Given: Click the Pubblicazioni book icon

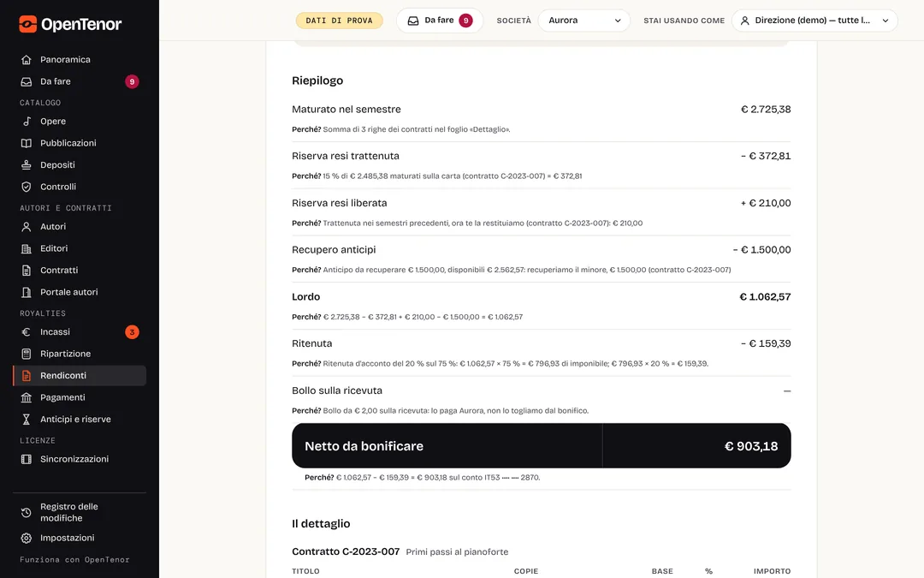Looking at the screenshot, I should click(26, 143).
